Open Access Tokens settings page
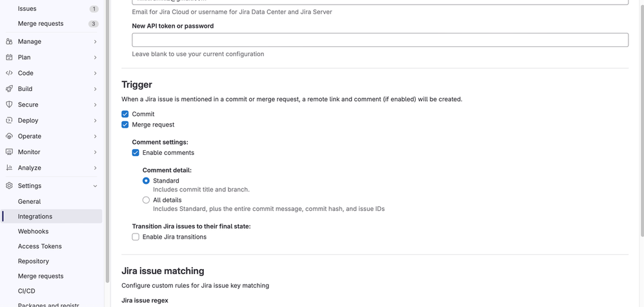Image resolution: width=644 pixels, height=307 pixels. click(39, 246)
